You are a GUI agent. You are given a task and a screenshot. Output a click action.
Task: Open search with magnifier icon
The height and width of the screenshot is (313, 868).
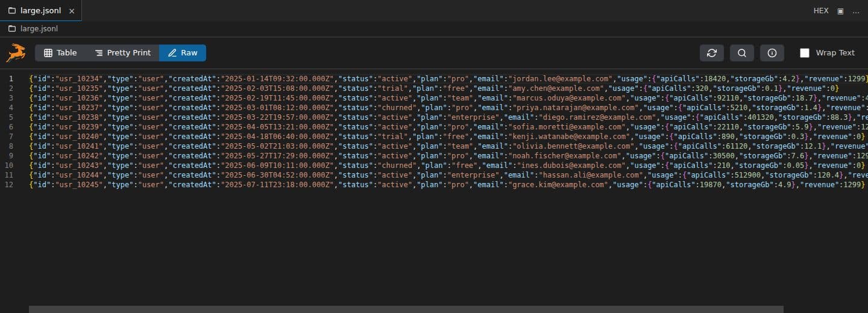tap(741, 53)
